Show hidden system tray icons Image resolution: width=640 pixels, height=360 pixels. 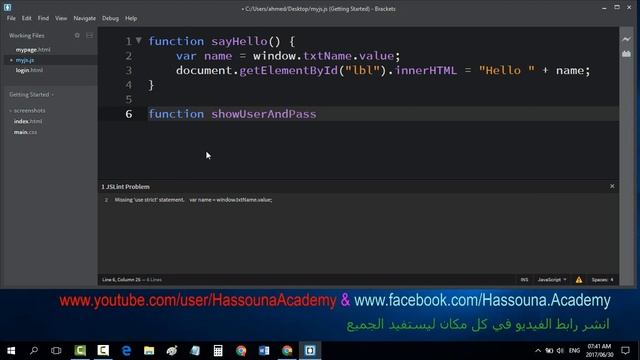pyautogui.click(x=538, y=351)
